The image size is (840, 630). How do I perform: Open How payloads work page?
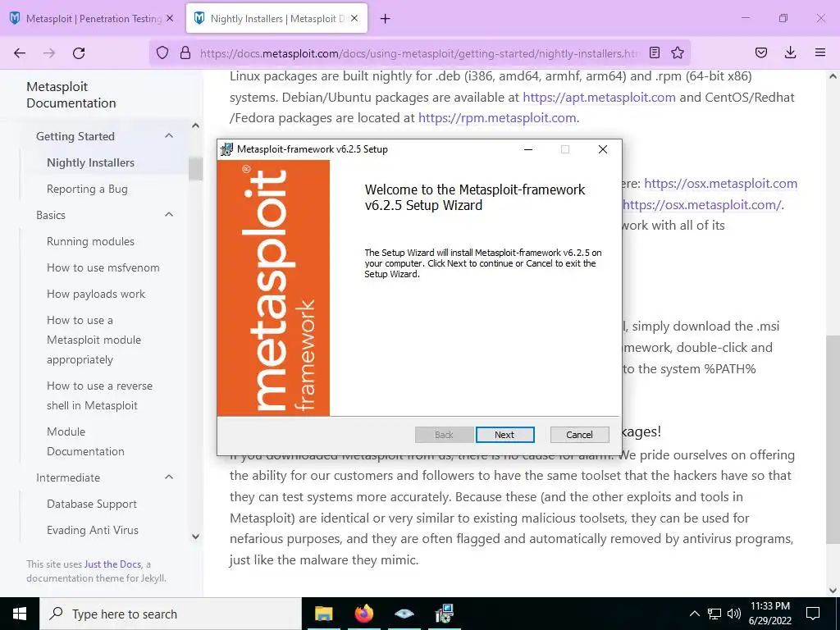click(96, 294)
